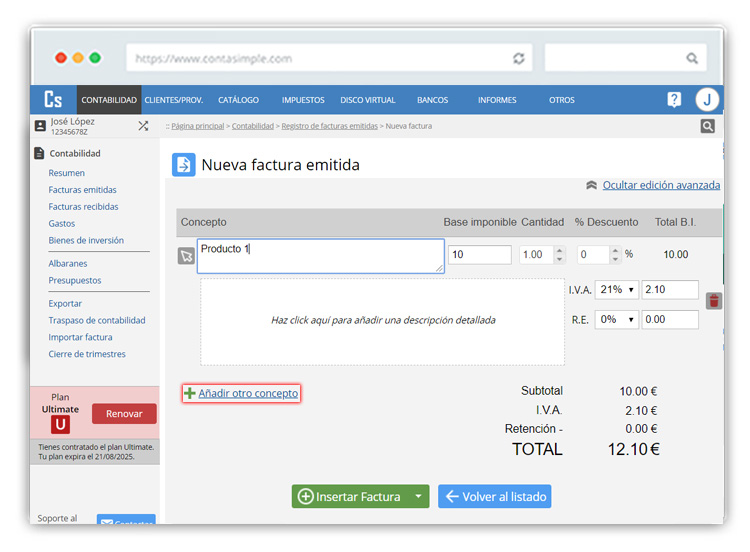Click the Base imponible input field
This screenshot has width=750, height=552.
coord(479,255)
